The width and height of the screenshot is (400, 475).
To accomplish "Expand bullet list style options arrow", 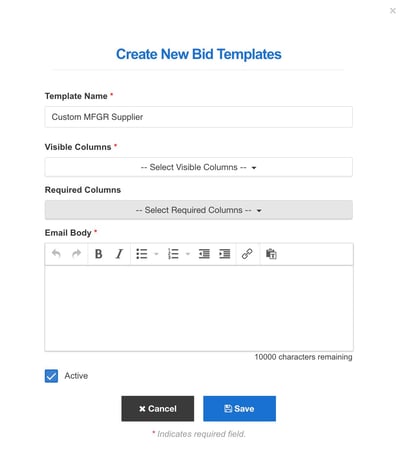I will (x=156, y=254).
